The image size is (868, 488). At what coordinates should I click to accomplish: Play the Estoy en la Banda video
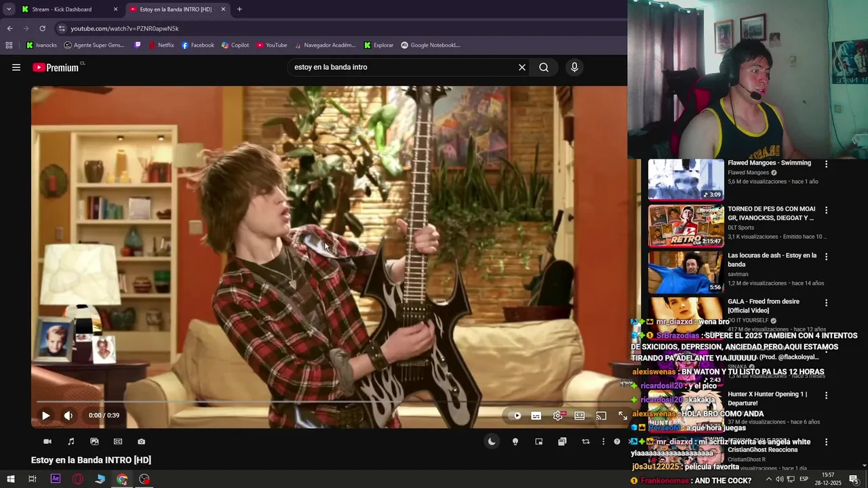[x=45, y=415]
